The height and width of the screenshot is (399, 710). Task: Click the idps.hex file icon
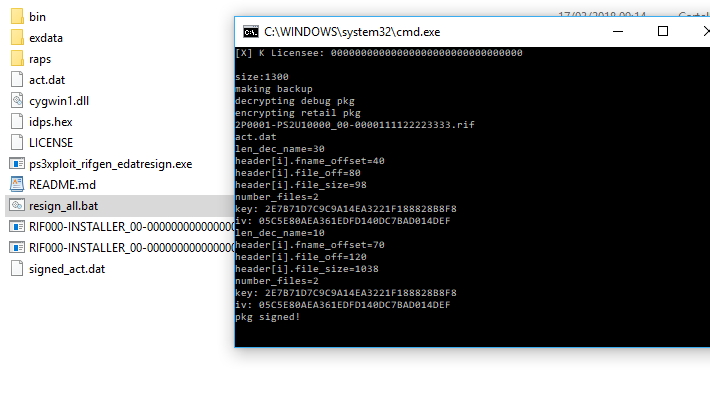pyautogui.click(x=17, y=121)
